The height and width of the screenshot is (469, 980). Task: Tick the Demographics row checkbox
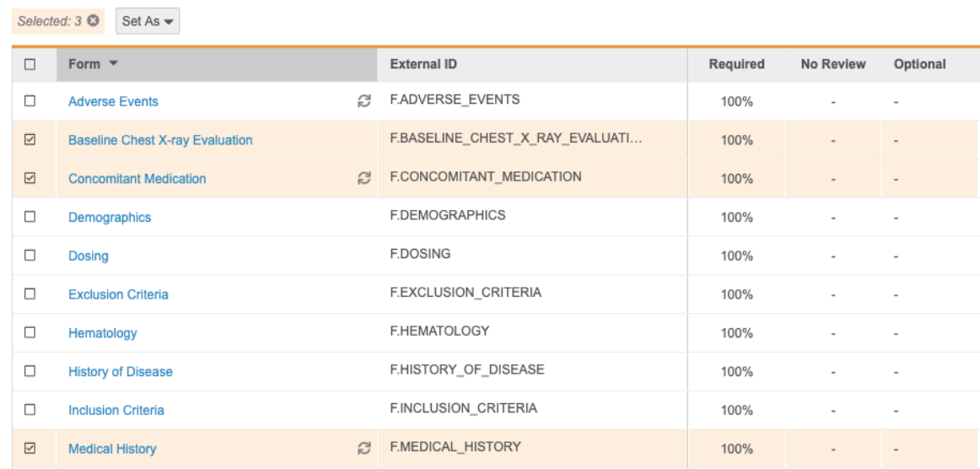point(30,217)
